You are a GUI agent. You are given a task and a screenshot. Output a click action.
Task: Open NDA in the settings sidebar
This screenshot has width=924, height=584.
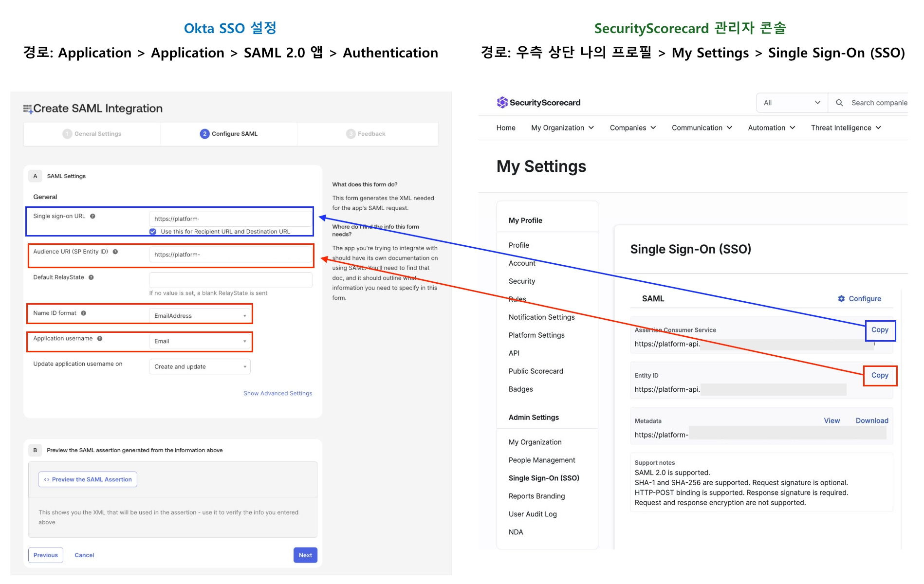click(x=516, y=532)
